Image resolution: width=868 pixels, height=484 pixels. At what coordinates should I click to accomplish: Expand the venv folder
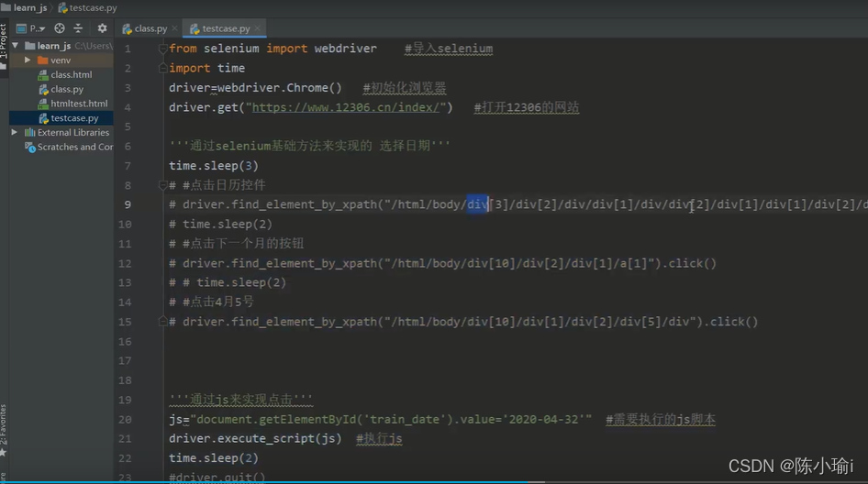coord(28,60)
